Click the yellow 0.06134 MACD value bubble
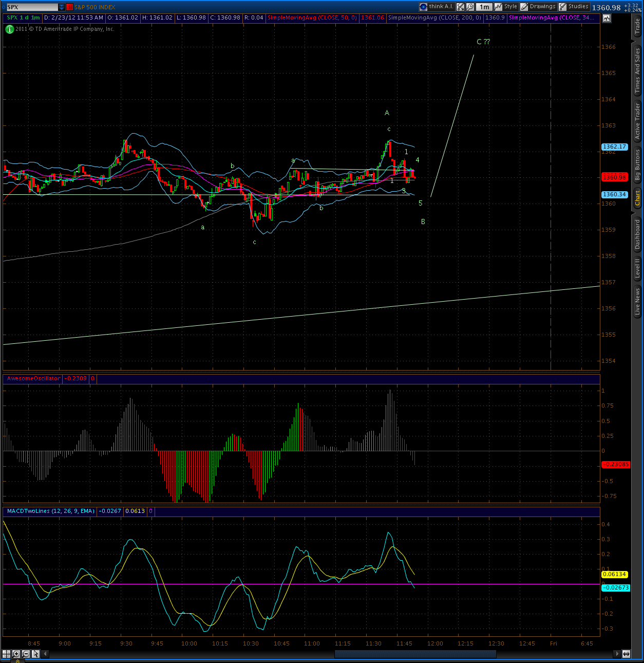Image resolution: width=644 pixels, height=663 pixels. [x=615, y=574]
